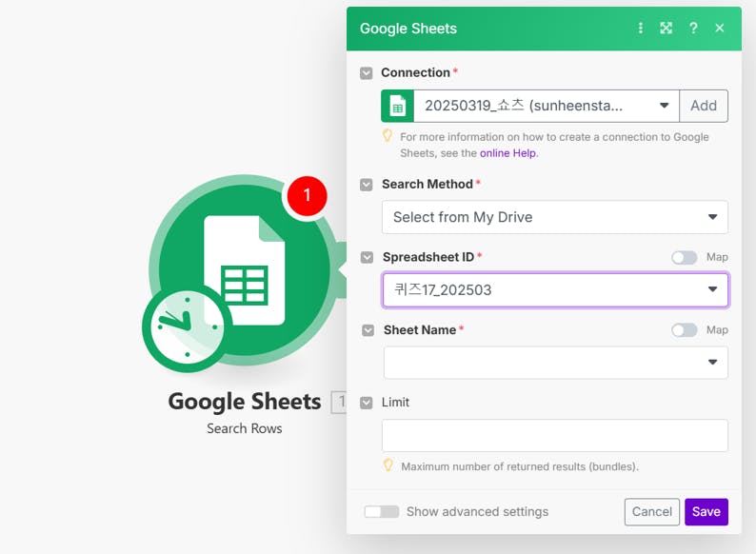This screenshot has height=554, width=756.
Task: Enable Map switch for Spreadsheet ID
Action: coord(685,257)
